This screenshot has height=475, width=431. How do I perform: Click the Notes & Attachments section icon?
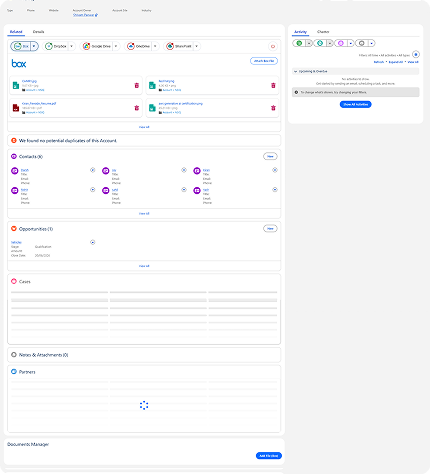coord(14,355)
